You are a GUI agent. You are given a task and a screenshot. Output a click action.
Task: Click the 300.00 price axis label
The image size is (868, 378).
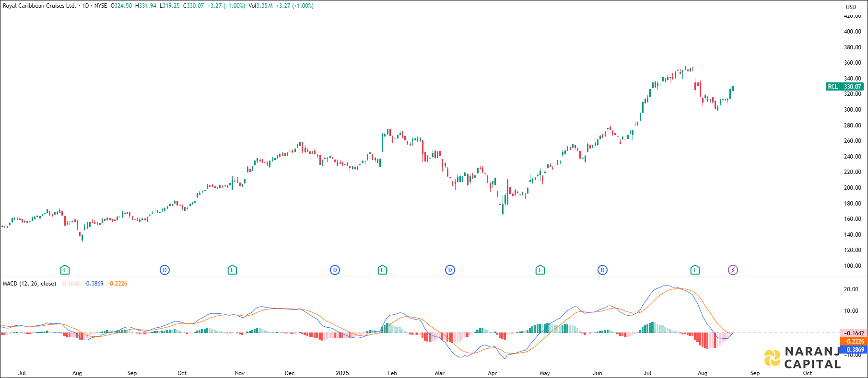click(x=852, y=110)
